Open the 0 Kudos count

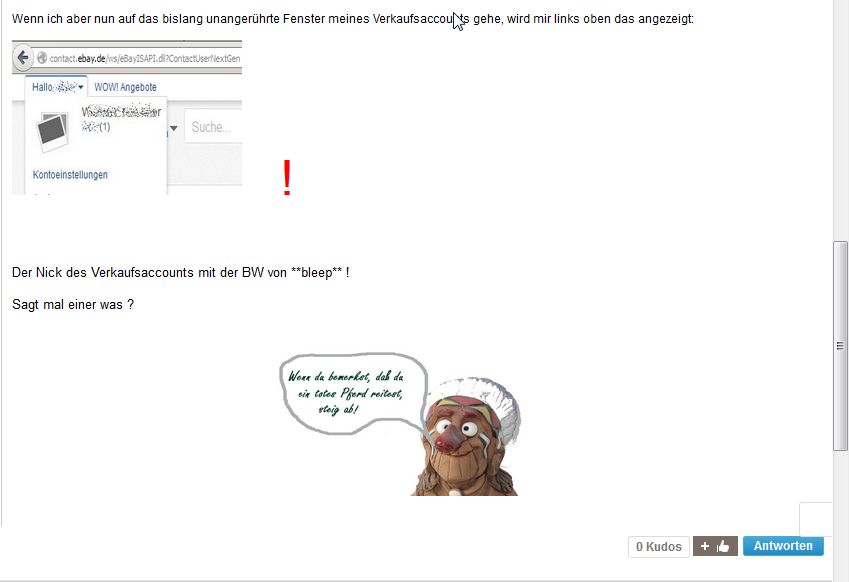tap(658, 547)
